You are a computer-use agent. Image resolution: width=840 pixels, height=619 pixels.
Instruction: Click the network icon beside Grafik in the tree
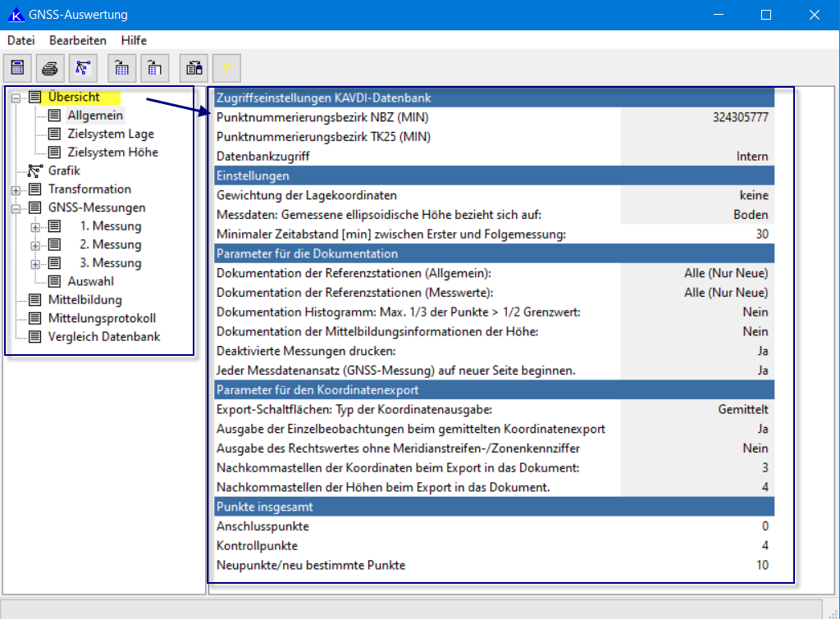(x=35, y=171)
